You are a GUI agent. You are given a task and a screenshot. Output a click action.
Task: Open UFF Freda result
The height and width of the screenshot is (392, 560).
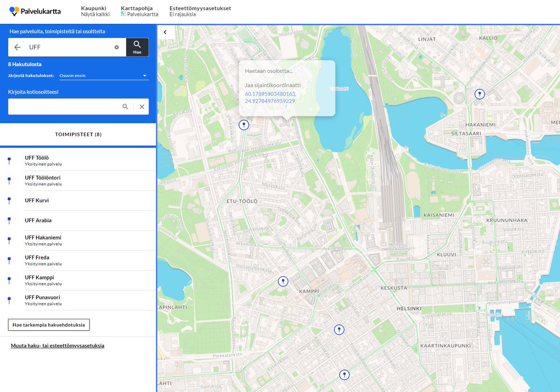pyautogui.click(x=78, y=261)
